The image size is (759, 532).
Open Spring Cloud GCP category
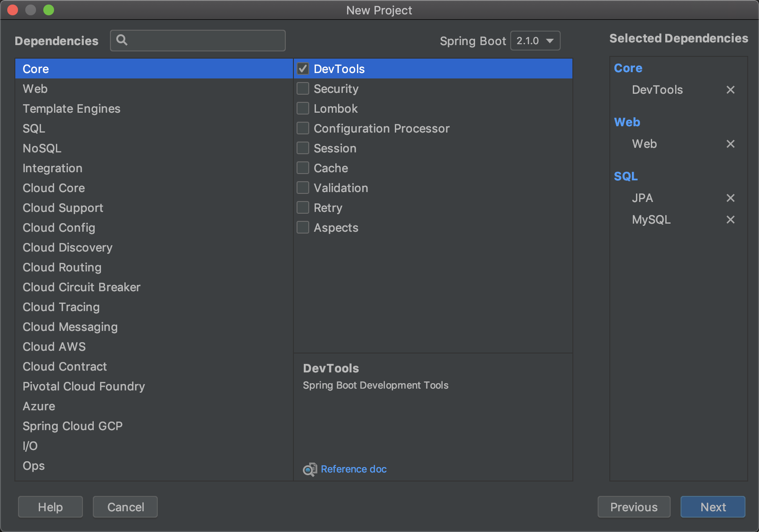pos(154,426)
